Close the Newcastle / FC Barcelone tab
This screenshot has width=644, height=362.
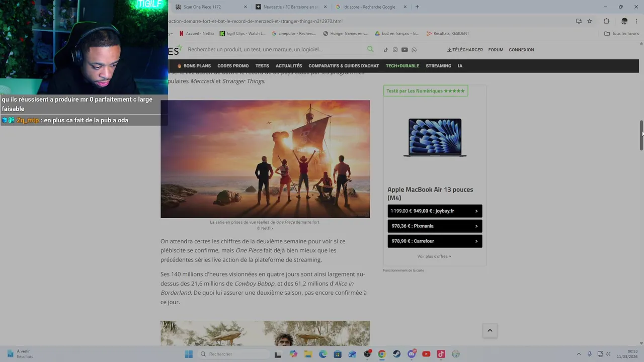click(325, 7)
